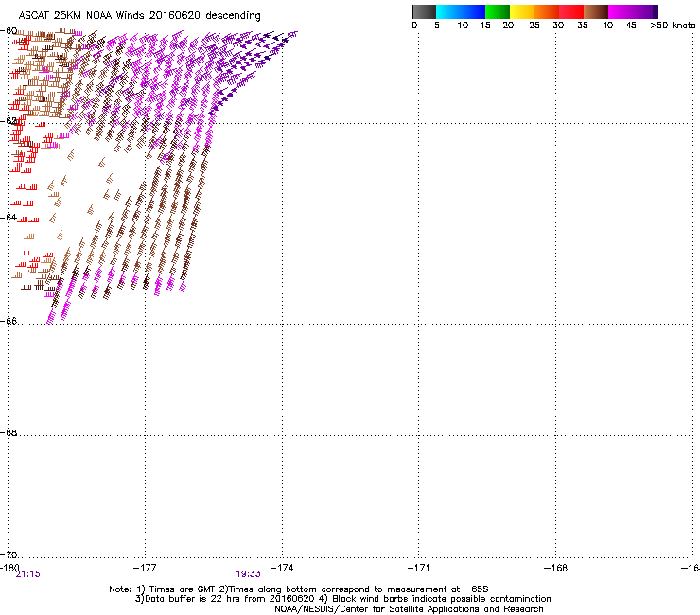Click the -62 latitude axis label
This screenshot has height=615, width=700.
coord(9,121)
